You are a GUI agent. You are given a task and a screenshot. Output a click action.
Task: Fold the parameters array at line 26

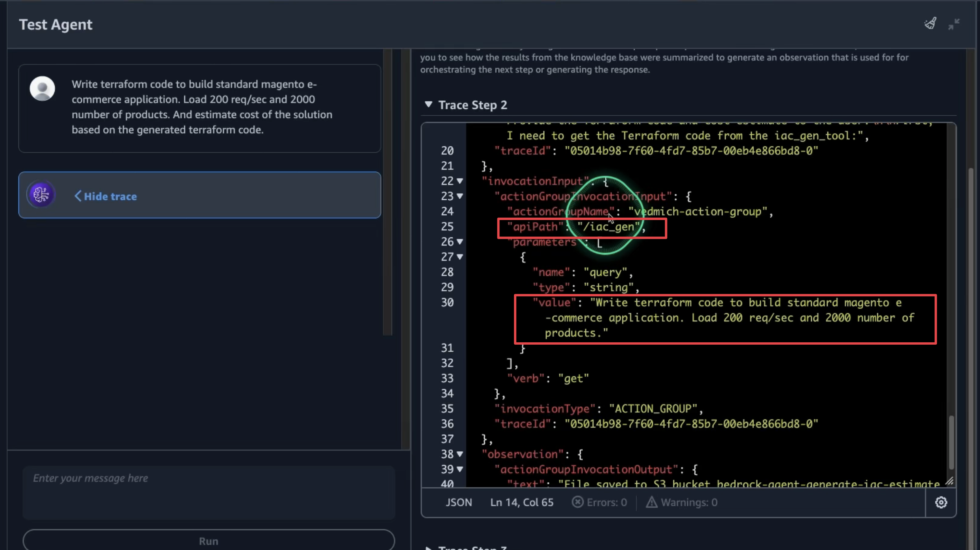coord(460,242)
